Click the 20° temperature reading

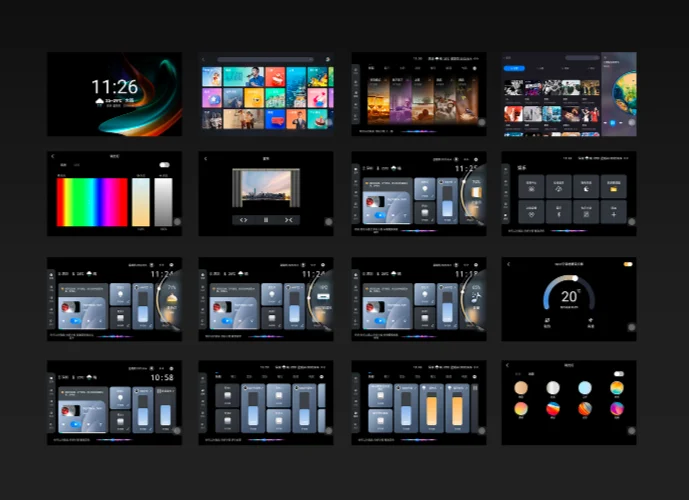coord(570,297)
